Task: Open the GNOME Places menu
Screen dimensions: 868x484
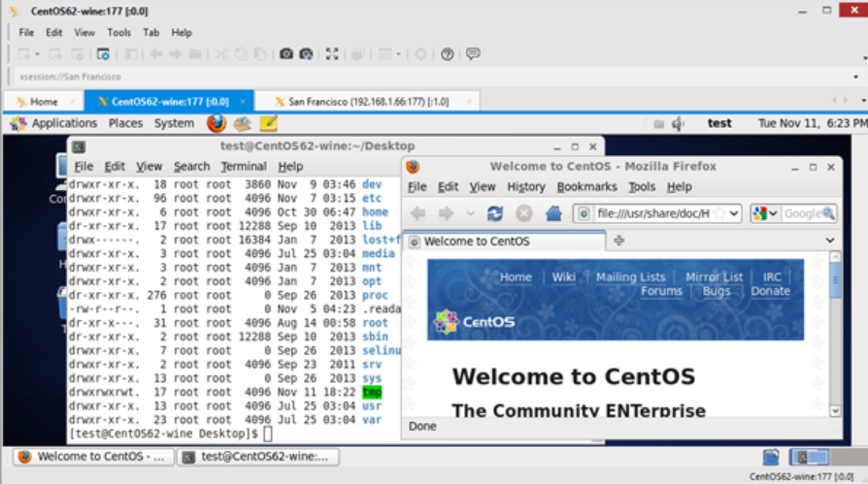Action: (x=125, y=123)
